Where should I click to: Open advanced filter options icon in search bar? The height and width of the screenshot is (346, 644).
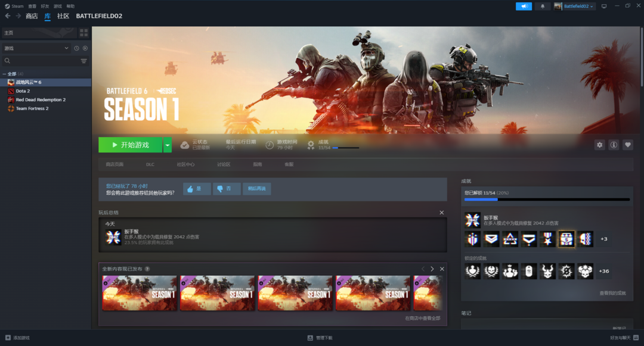pos(83,61)
